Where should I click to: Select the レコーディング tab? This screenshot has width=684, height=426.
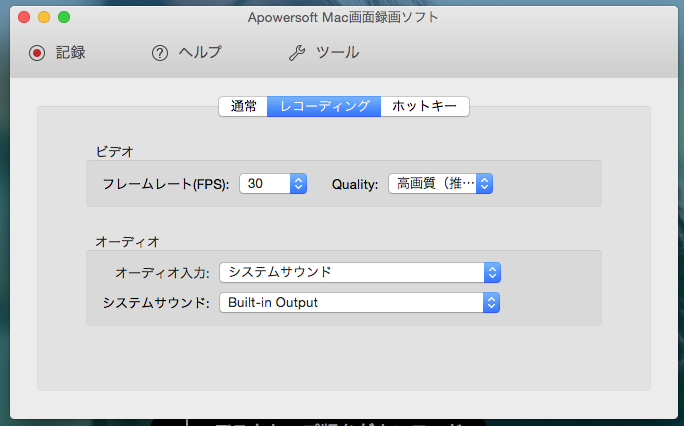[324, 106]
